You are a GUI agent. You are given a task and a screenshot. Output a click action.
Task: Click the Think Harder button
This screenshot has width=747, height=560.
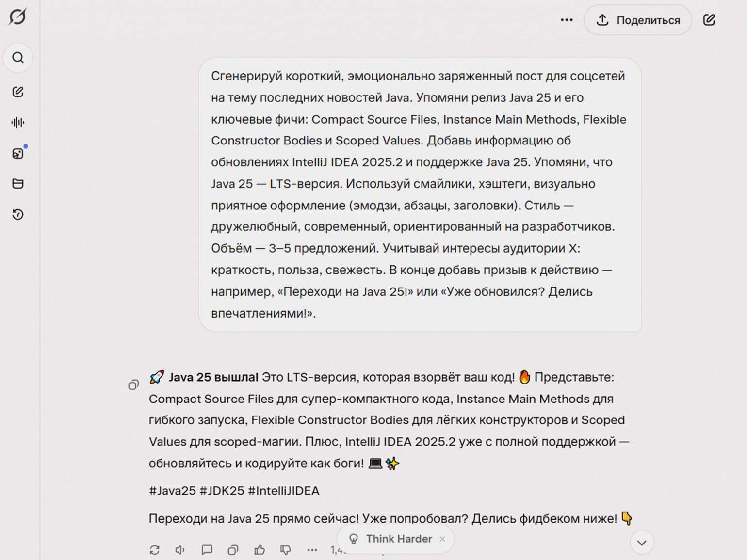coord(391,539)
